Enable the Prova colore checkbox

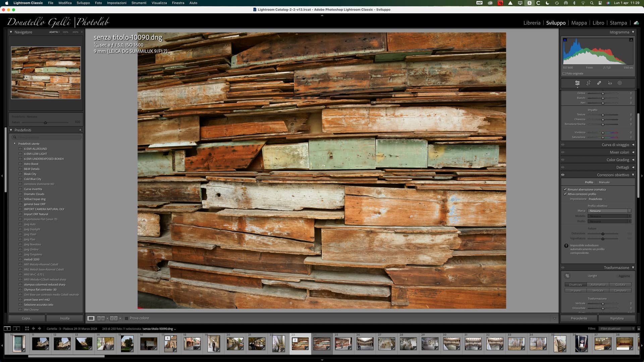coord(126,318)
